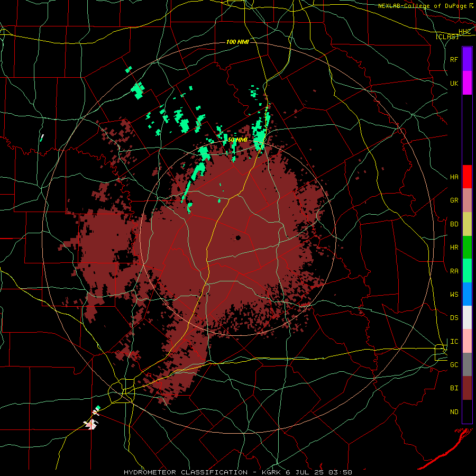Screen dimensions: 476x476
Task: Click the IC legend label
Action: tap(454, 342)
